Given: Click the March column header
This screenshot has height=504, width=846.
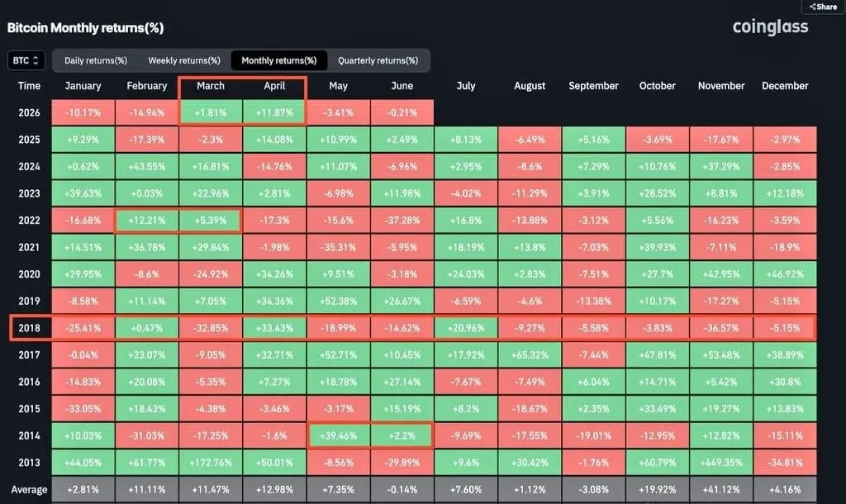Looking at the screenshot, I should tap(211, 86).
